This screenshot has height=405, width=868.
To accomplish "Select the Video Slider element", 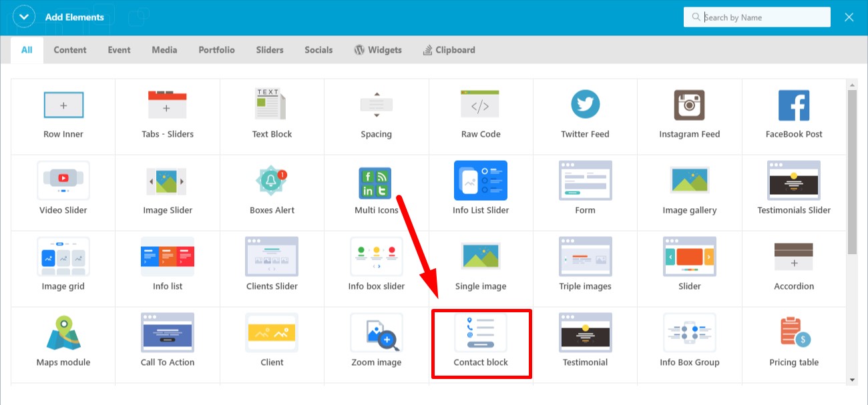I will [63, 190].
